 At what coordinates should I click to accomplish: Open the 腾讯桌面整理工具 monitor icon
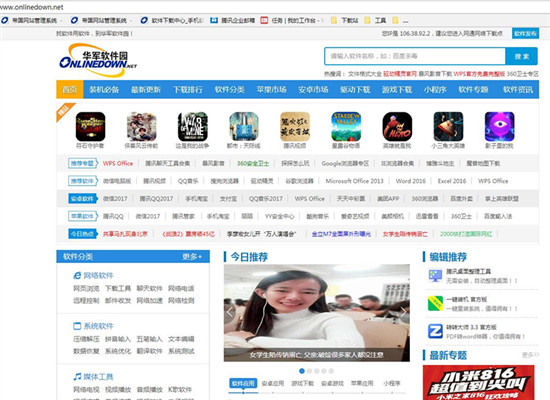coord(435,276)
